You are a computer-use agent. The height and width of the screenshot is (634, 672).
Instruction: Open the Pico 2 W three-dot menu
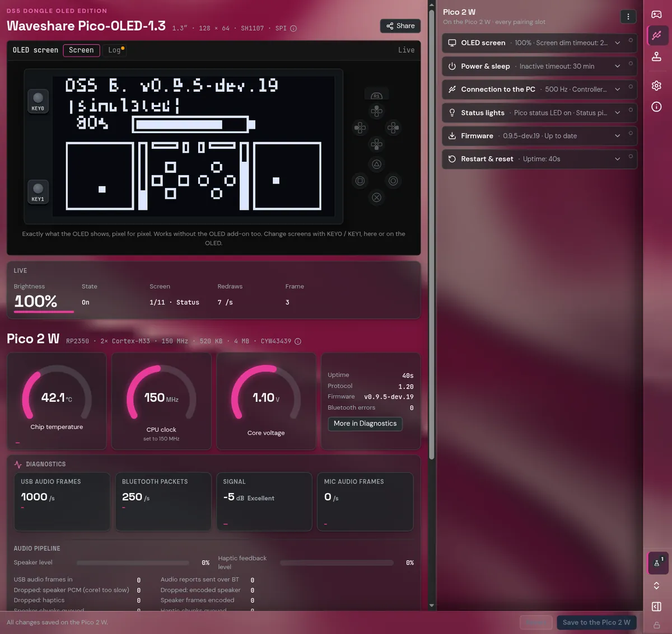coord(628,17)
